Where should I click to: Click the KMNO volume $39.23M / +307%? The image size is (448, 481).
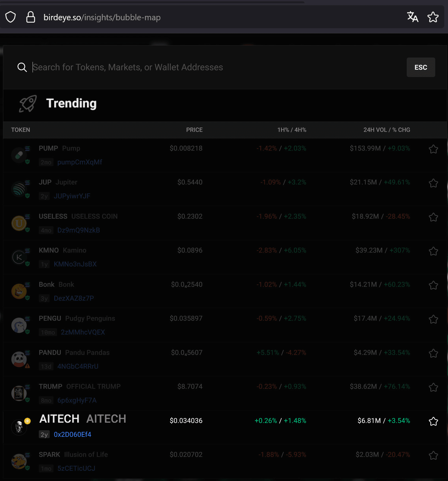click(383, 250)
